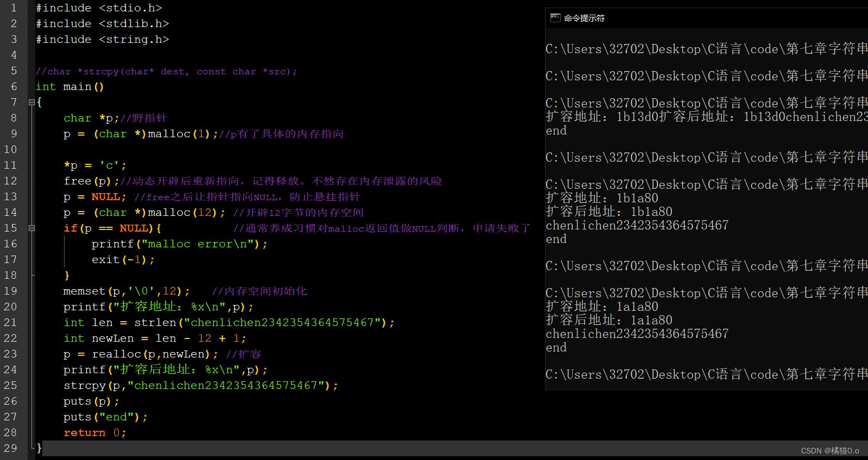Click 'if(p == NULL){' on line 15
This screenshot has width=868, height=460.
click(112, 228)
